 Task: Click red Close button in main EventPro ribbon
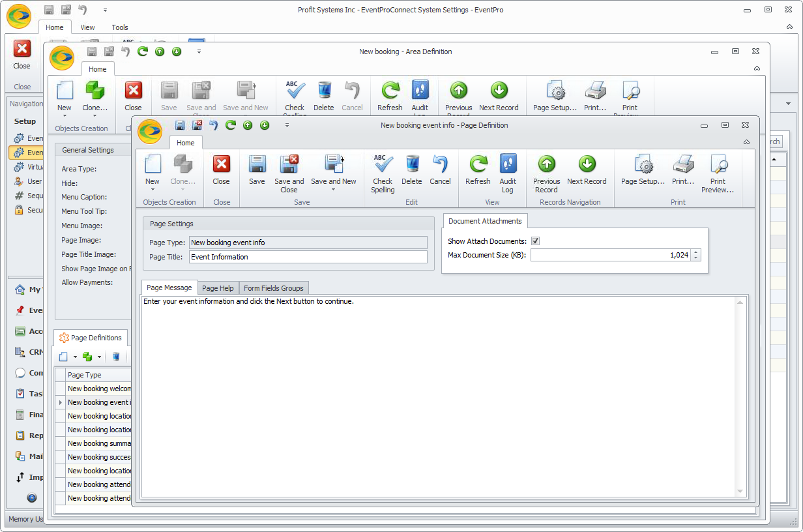pos(22,55)
